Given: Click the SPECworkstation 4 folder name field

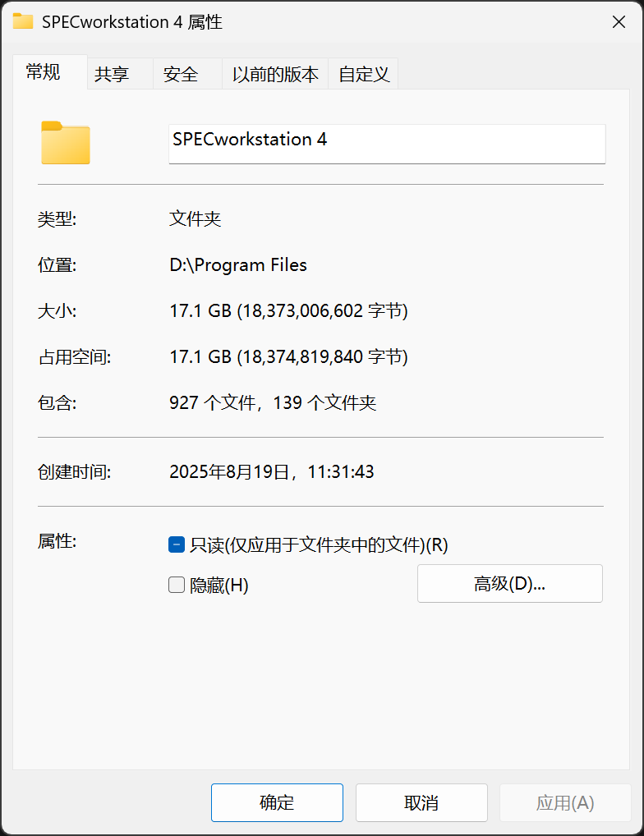Looking at the screenshot, I should [387, 144].
